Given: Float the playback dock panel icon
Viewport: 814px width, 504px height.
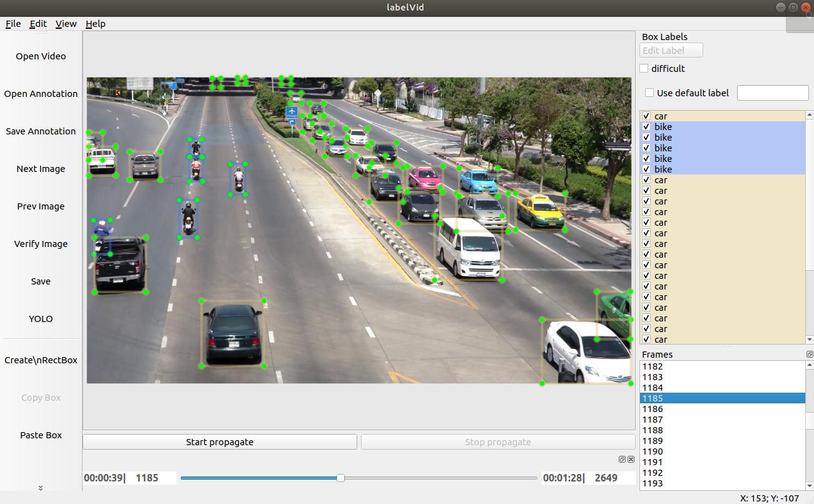Looking at the screenshot, I should click(622, 459).
